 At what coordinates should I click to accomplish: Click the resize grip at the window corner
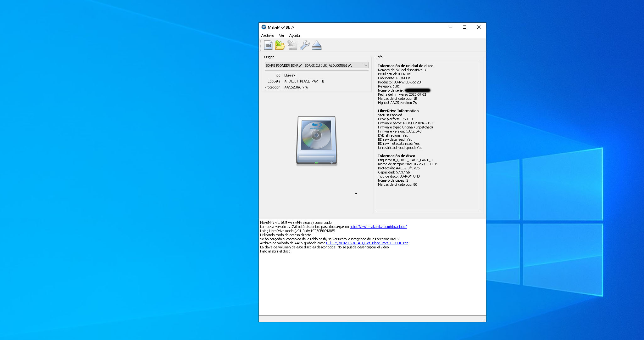pos(483,319)
